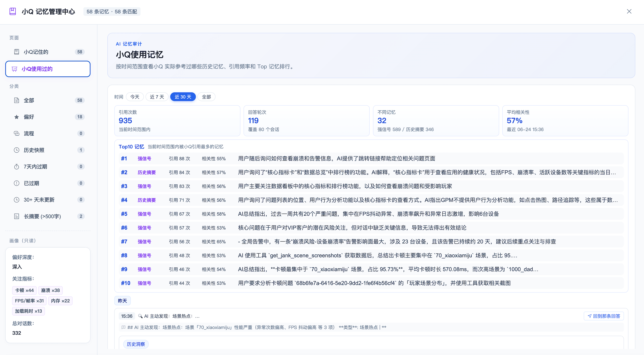The width and height of the screenshot is (644, 355).
Task: Click the 回到那条回答 button
Action: pyautogui.click(x=604, y=316)
